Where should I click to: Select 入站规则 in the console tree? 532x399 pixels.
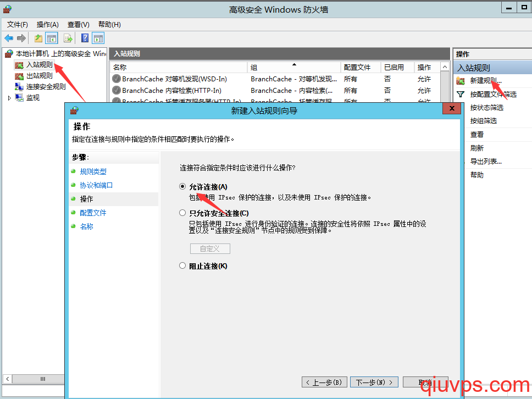(x=40, y=65)
